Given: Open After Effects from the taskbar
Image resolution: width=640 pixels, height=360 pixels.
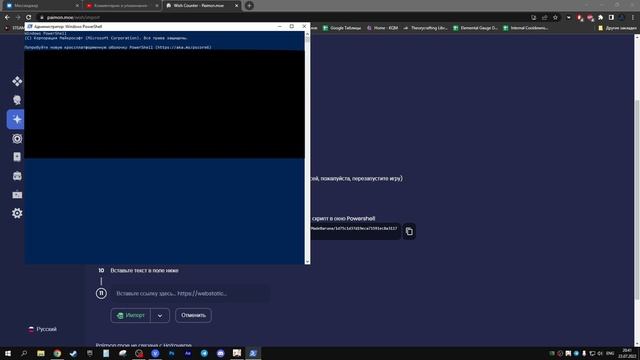Looking at the screenshot, I should [188, 353].
